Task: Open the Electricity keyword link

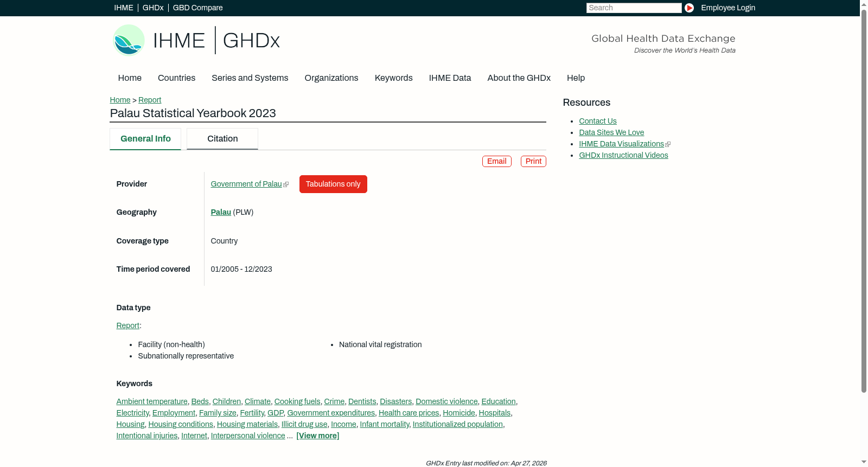Action: pyautogui.click(x=132, y=413)
